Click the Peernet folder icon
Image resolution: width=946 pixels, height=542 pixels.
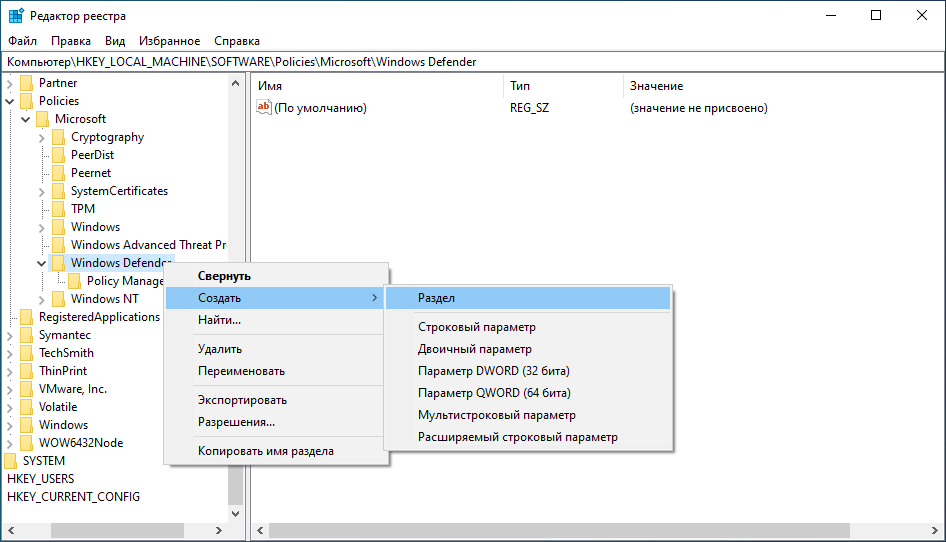59,173
